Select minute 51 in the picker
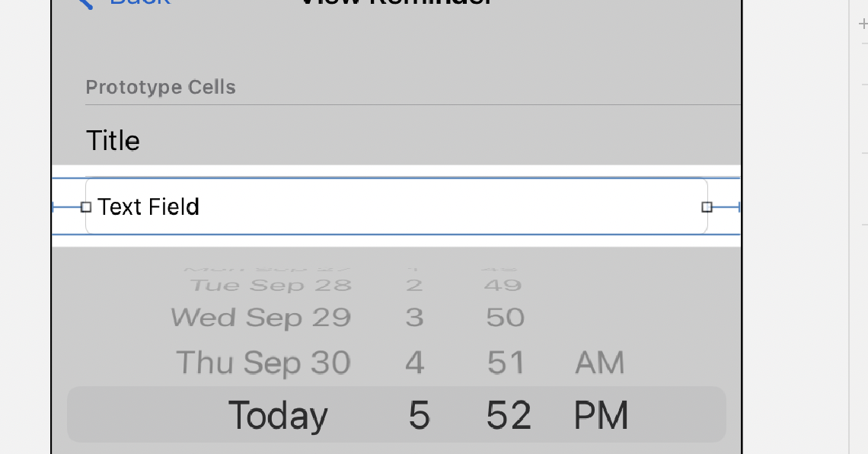 506,363
